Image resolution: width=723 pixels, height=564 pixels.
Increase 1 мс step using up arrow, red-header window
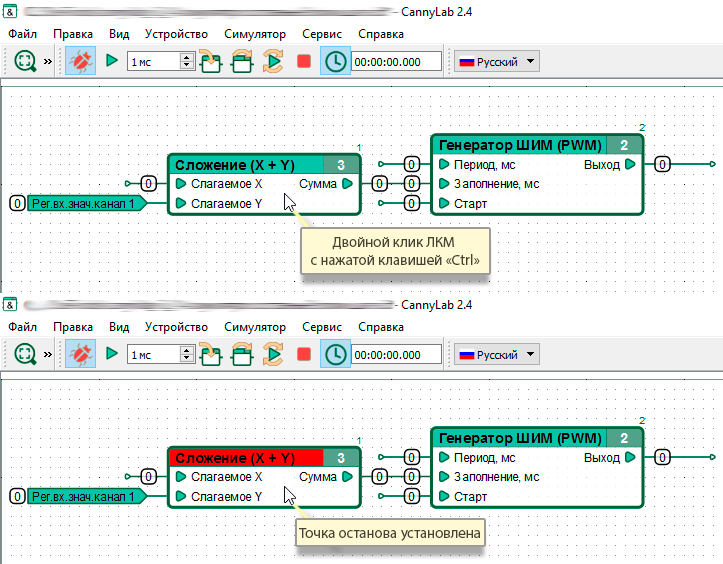tap(187, 350)
